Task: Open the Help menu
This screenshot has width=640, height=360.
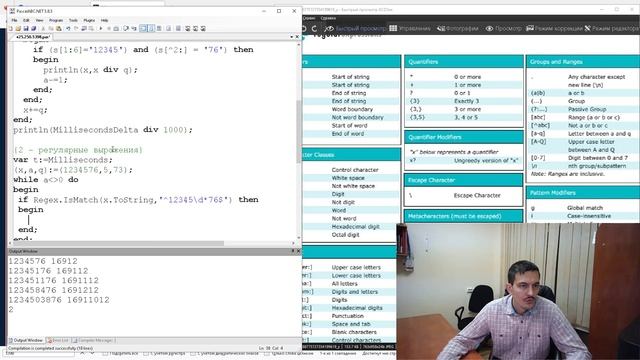Action: (104, 20)
